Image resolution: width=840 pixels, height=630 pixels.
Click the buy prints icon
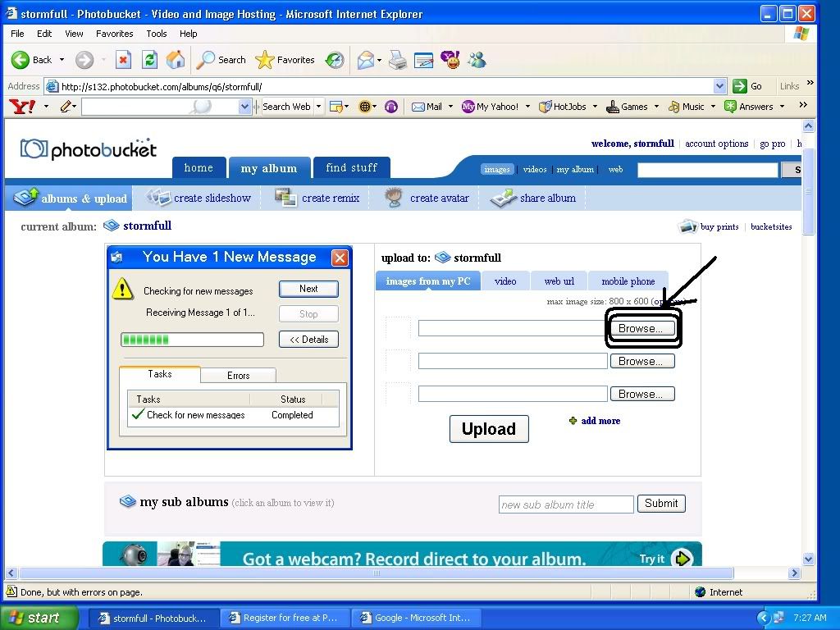[687, 226]
